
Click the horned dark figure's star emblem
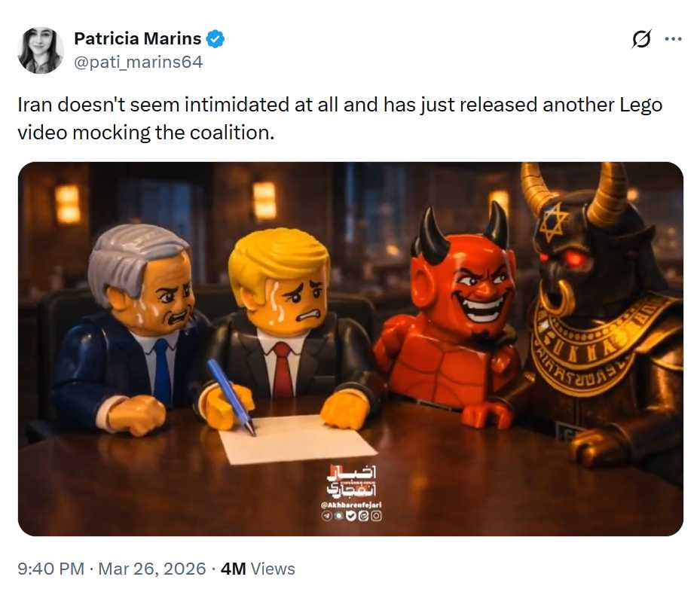pyautogui.click(x=553, y=221)
